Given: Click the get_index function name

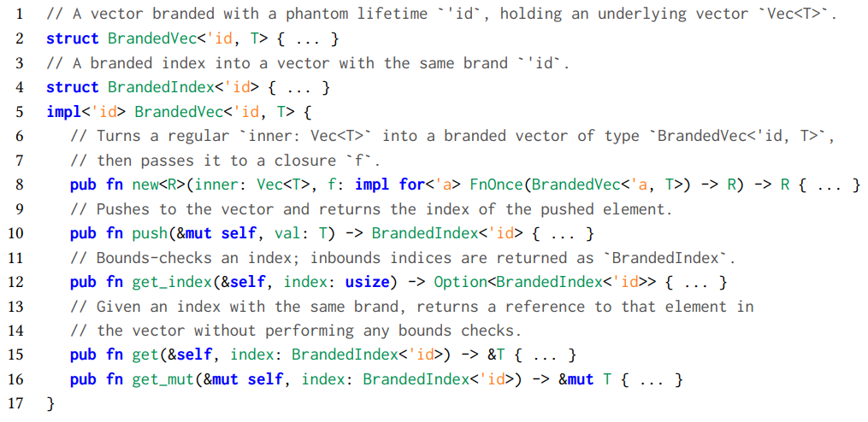Looking at the screenshot, I should tap(173, 282).
